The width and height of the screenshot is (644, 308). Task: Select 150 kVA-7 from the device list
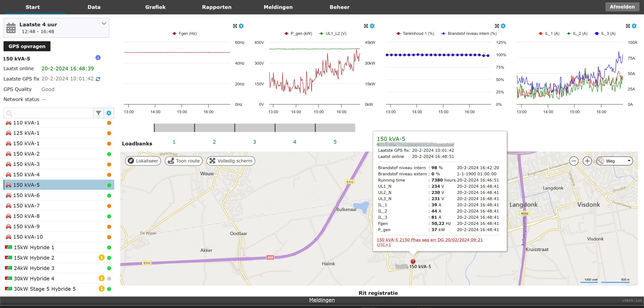pyautogui.click(x=26, y=206)
